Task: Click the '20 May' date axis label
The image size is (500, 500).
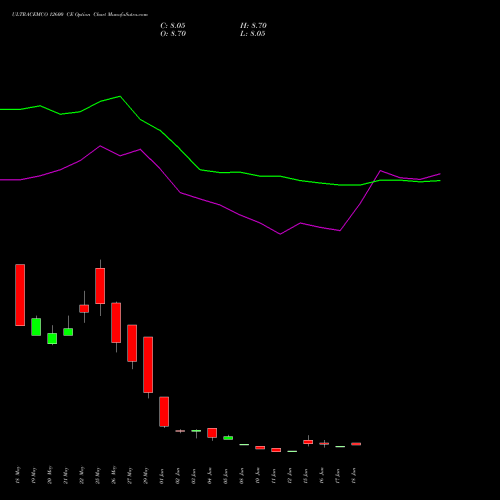Action: (x=50, y=475)
